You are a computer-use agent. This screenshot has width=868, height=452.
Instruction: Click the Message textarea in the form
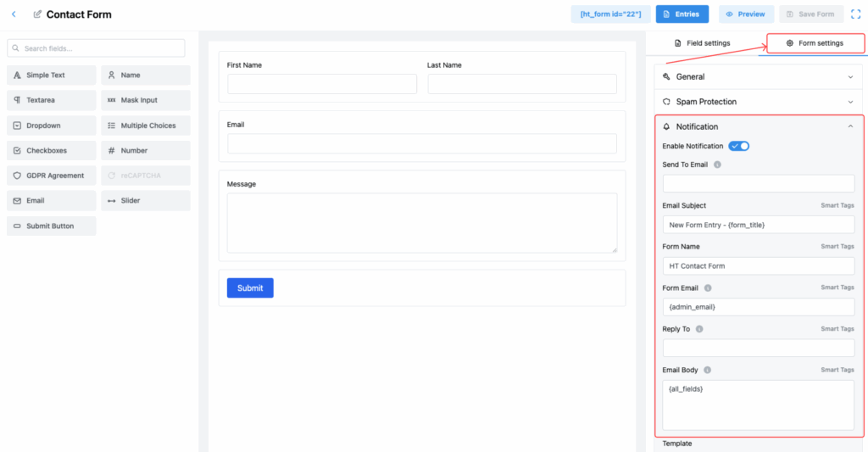422,223
